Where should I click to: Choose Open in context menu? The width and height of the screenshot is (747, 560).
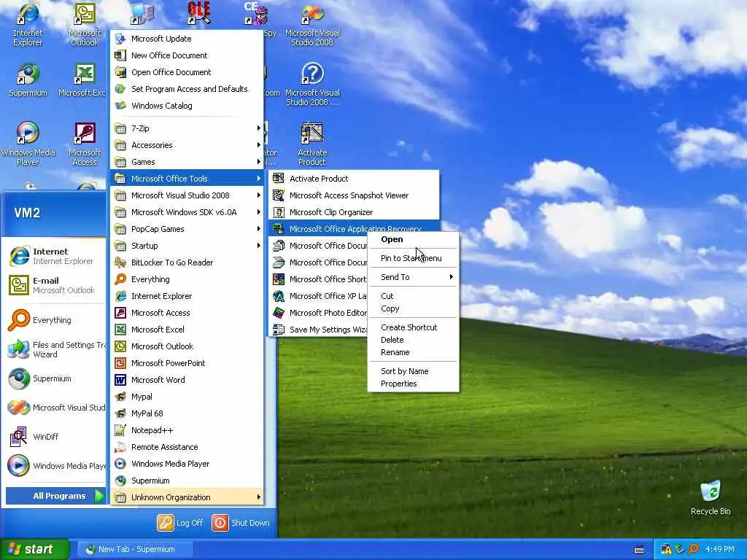point(413,239)
